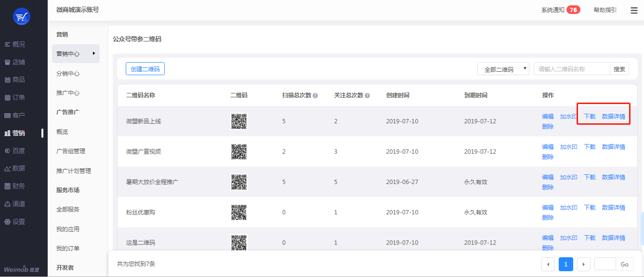Screen dimensions: 644x277
Task: Open 帮助指引 in the top bar
Action: (605, 10)
